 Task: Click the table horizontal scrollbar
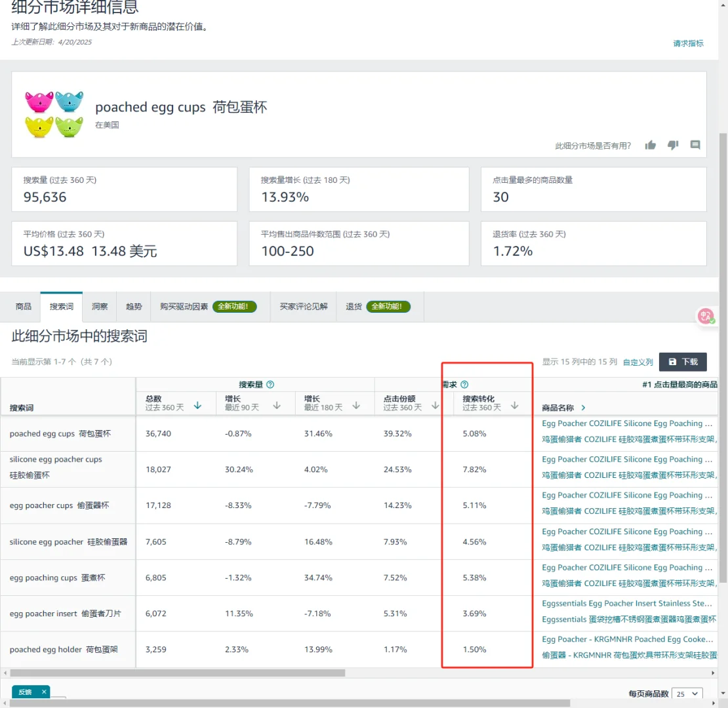[x=177, y=673]
